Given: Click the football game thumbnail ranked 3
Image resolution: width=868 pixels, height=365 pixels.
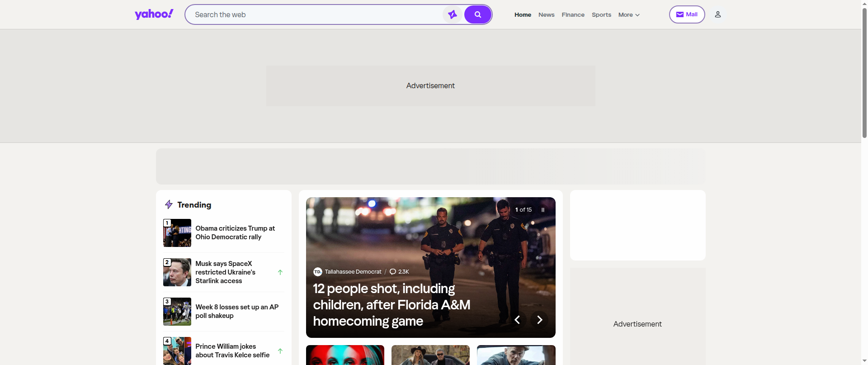Looking at the screenshot, I should pos(177,312).
